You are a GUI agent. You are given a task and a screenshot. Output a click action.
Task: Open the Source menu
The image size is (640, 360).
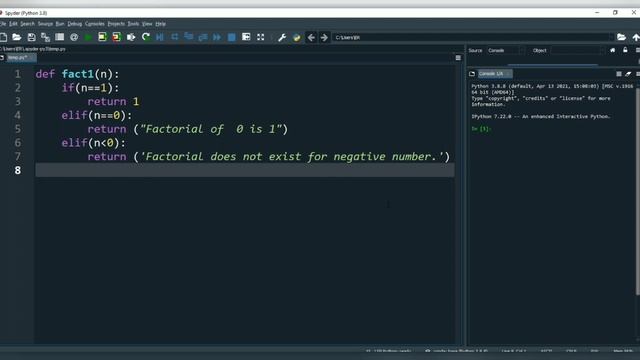click(x=45, y=24)
